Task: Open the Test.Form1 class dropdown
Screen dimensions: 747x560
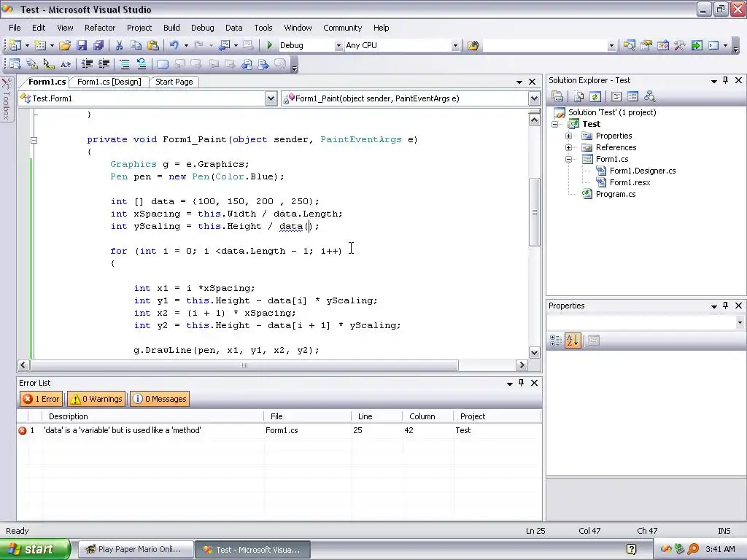Action: tap(271, 98)
